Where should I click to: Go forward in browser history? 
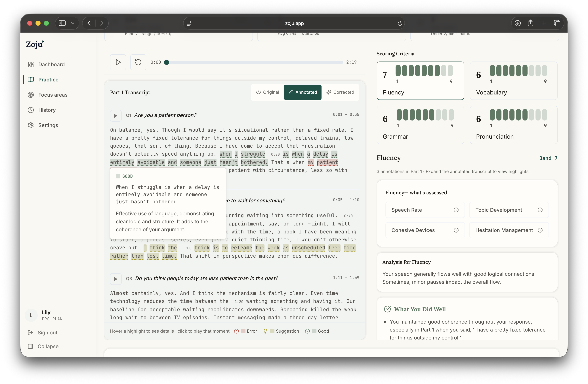[x=102, y=23]
